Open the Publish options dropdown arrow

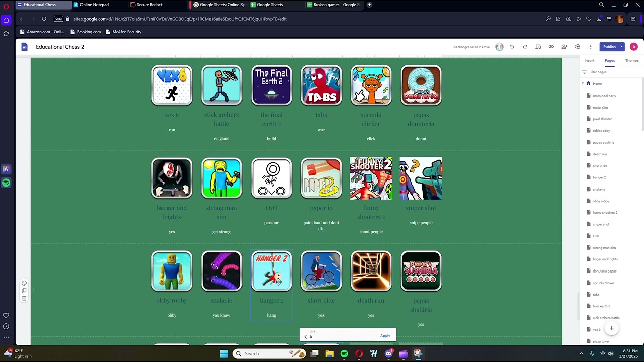[621, 47]
